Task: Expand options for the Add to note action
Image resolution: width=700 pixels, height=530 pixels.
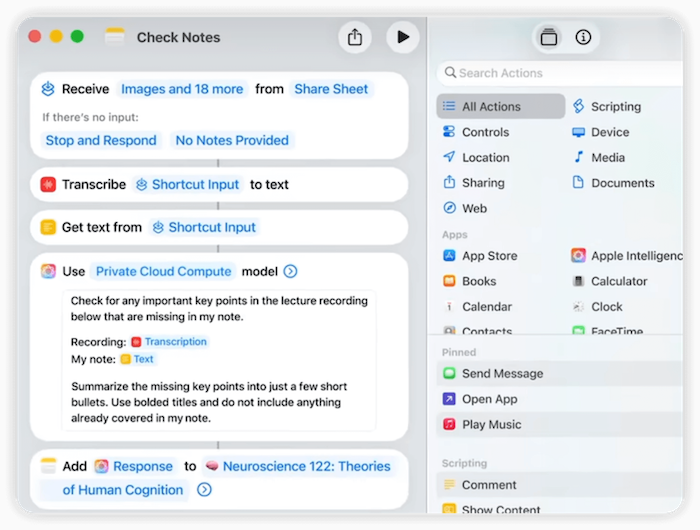Action: (x=204, y=490)
